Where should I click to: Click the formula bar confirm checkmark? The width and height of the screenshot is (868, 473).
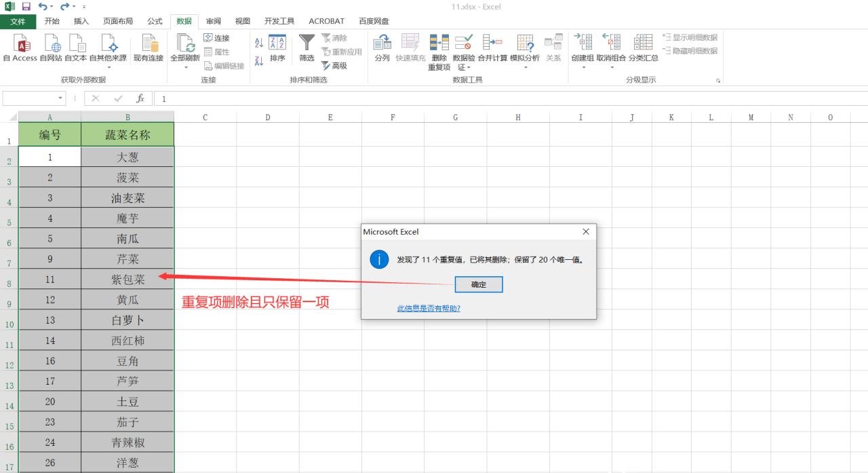click(118, 98)
